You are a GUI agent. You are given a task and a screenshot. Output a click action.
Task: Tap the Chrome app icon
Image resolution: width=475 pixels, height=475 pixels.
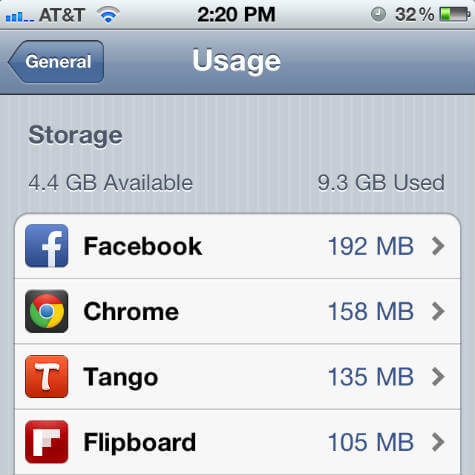47,311
